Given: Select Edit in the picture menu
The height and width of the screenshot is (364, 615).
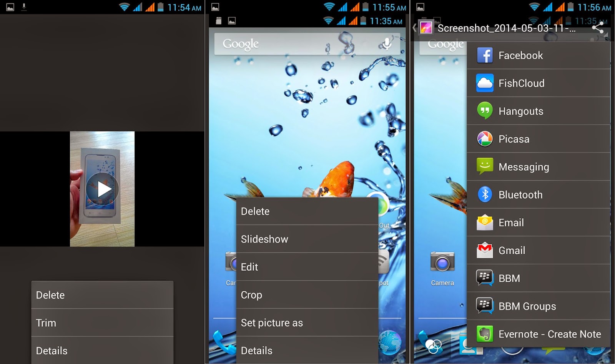Looking at the screenshot, I should tap(307, 267).
